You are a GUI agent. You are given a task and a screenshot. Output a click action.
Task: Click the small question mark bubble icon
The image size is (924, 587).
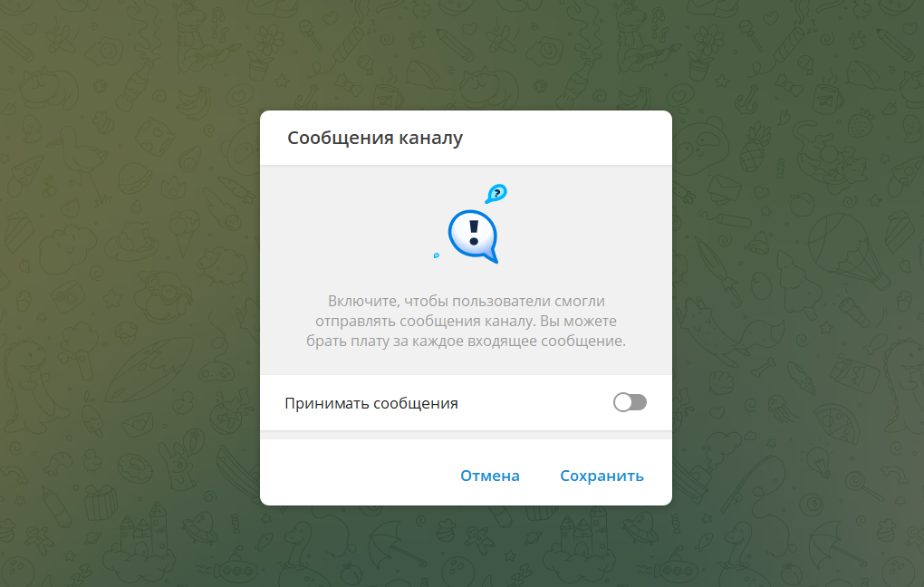[496, 193]
